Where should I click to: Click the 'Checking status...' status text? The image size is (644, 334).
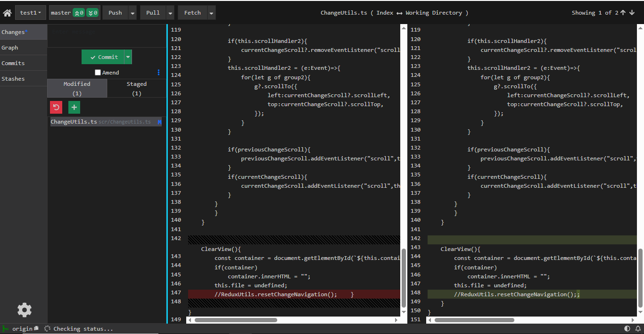pos(83,329)
